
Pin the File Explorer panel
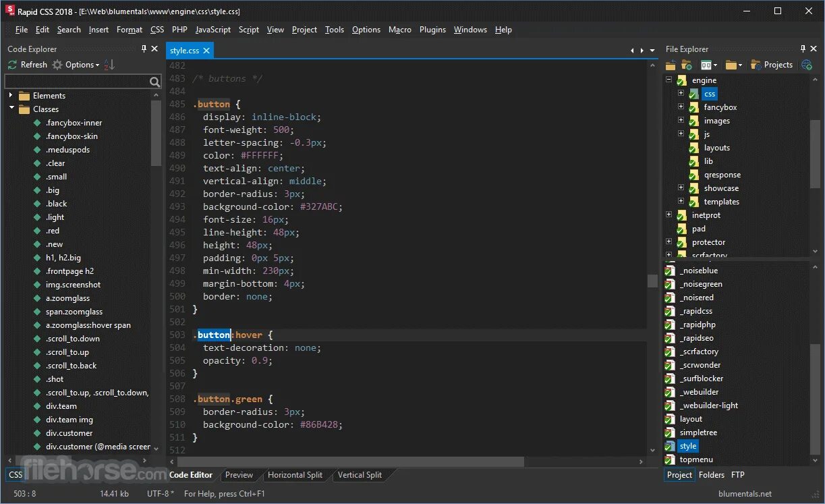[803, 49]
